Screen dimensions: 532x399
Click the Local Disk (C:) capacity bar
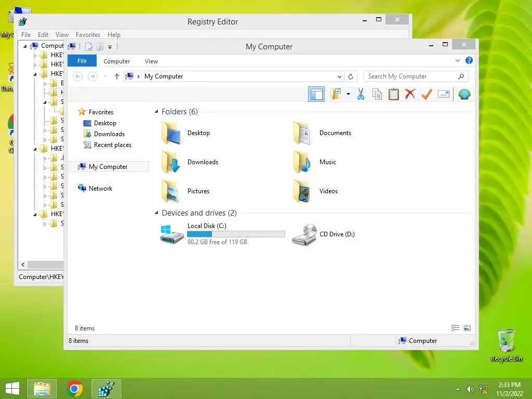tap(236, 234)
